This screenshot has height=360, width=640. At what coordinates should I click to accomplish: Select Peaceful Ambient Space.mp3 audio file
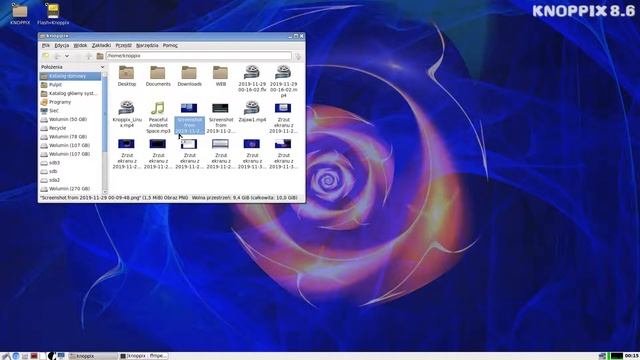point(158,117)
